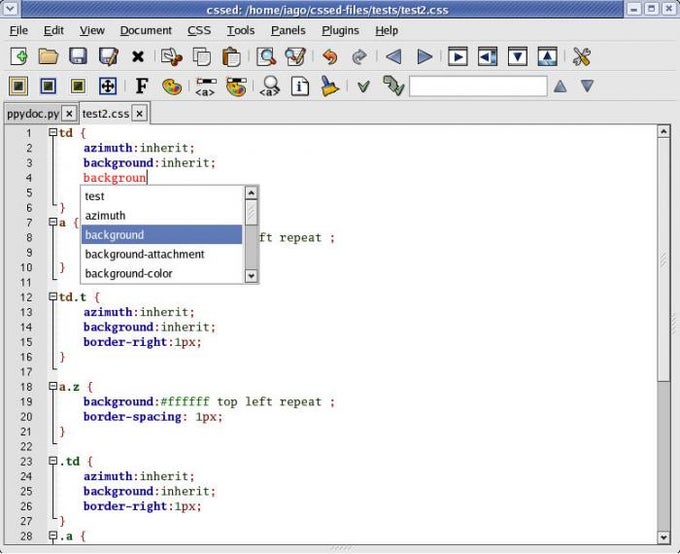Click the panel icon with down-pointing arrow
The height and width of the screenshot is (554, 680).
pos(517,57)
